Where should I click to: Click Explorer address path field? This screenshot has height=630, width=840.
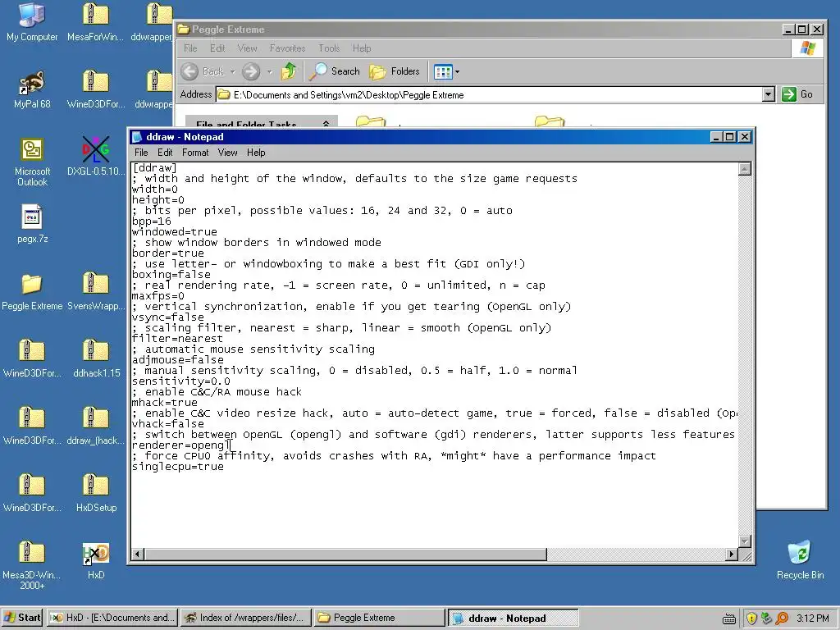click(x=489, y=95)
